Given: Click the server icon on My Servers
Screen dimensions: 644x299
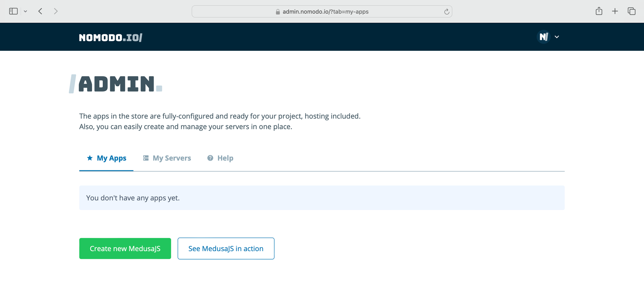Looking at the screenshot, I should [146, 158].
